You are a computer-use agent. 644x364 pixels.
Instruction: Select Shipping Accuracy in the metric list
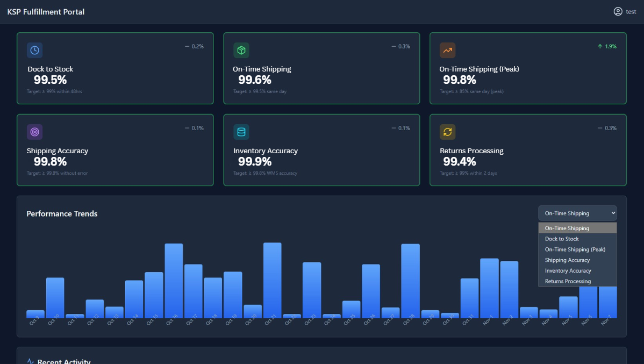click(x=567, y=260)
